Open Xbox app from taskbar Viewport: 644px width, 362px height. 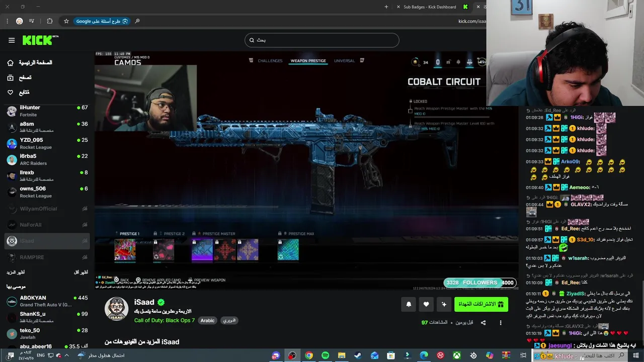tap(457, 355)
